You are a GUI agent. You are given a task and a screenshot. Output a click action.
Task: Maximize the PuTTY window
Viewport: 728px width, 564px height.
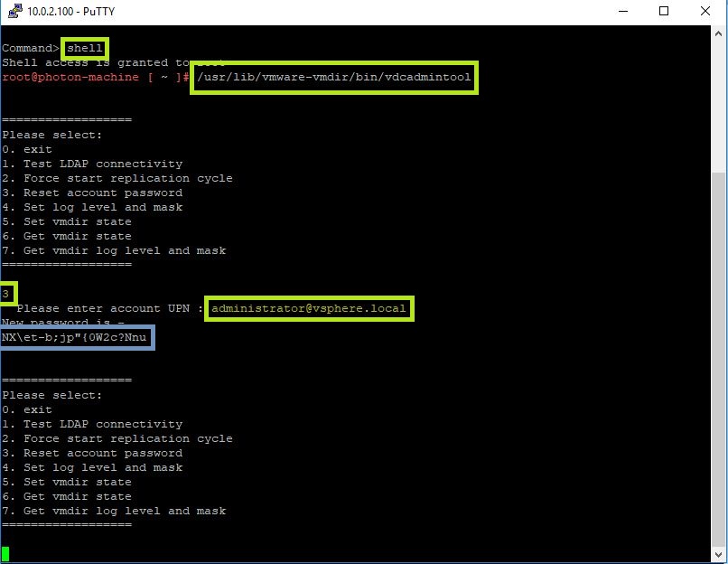click(x=664, y=12)
